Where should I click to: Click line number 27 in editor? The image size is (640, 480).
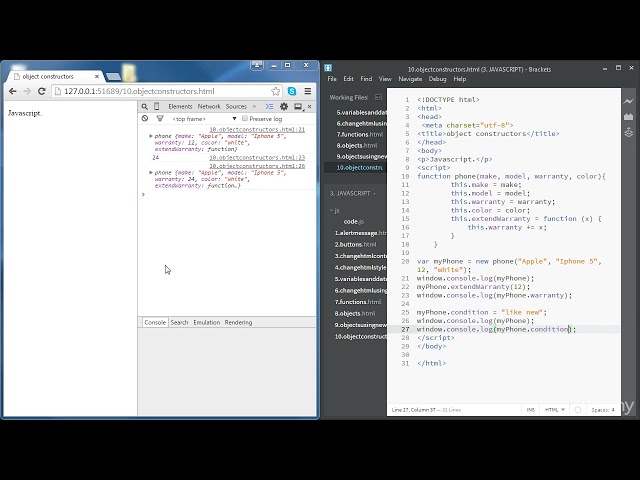pos(405,329)
